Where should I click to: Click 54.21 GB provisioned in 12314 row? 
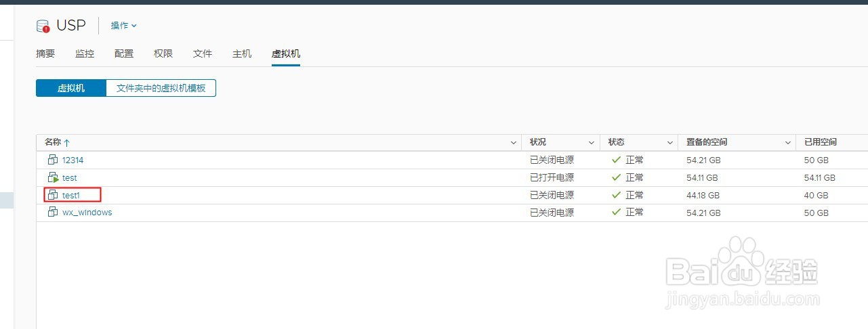pyautogui.click(x=703, y=160)
